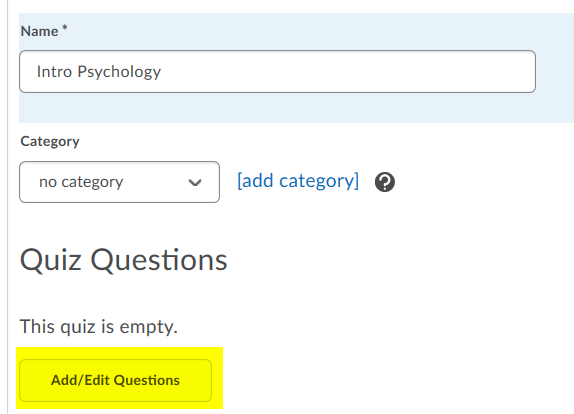Click the chevron arrow in the category box

pyautogui.click(x=195, y=182)
